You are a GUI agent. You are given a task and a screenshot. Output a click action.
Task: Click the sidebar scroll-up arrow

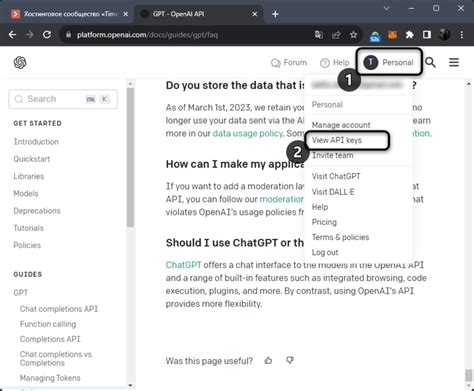point(130,84)
